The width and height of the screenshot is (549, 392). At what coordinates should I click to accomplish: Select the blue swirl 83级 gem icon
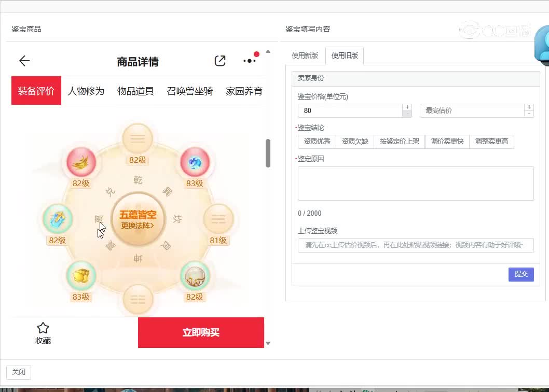click(195, 162)
